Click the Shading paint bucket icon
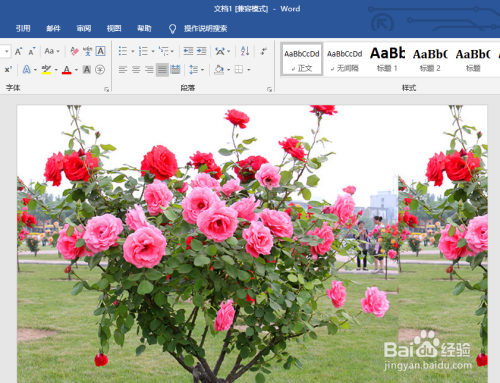 point(219,69)
